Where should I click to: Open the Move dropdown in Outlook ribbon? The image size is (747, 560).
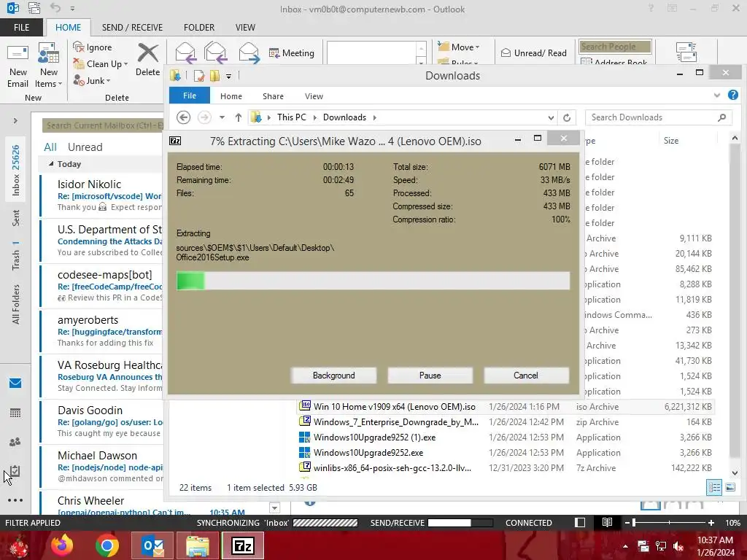coord(458,47)
